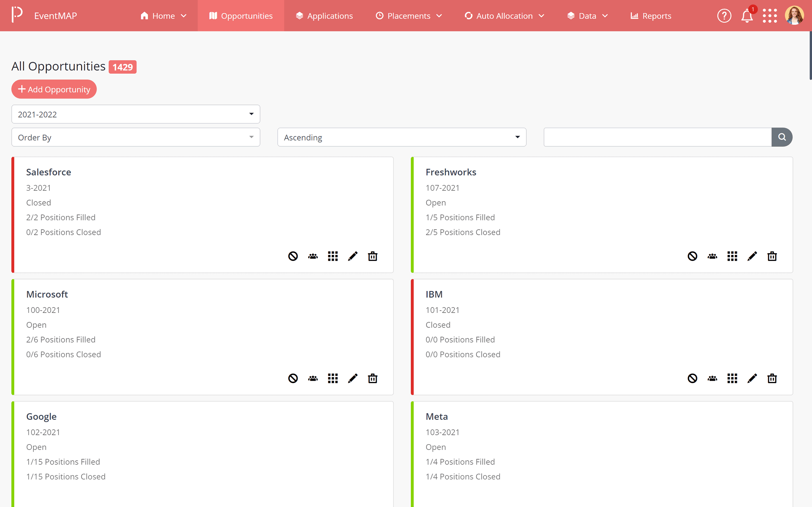Open the Microsoft opportunity title link
The height and width of the screenshot is (507, 812).
tap(47, 294)
